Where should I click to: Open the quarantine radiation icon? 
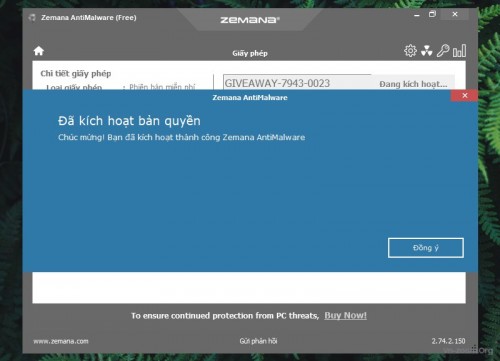coord(427,51)
